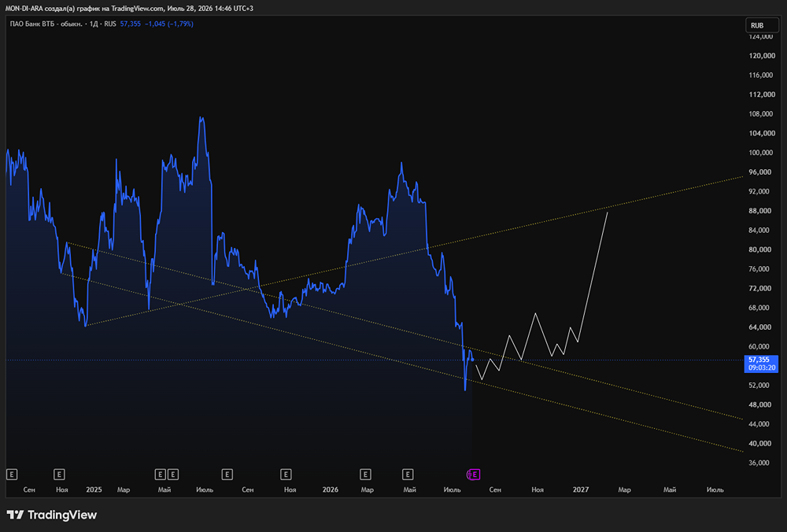
Task: Open the E marker above the second Ноя label
Action: [286, 475]
